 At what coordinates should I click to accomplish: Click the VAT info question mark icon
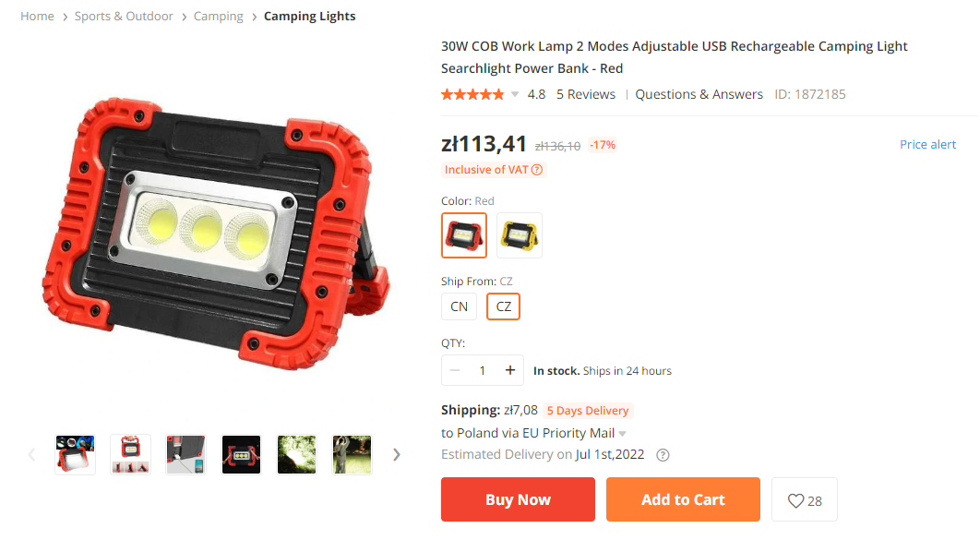537,170
